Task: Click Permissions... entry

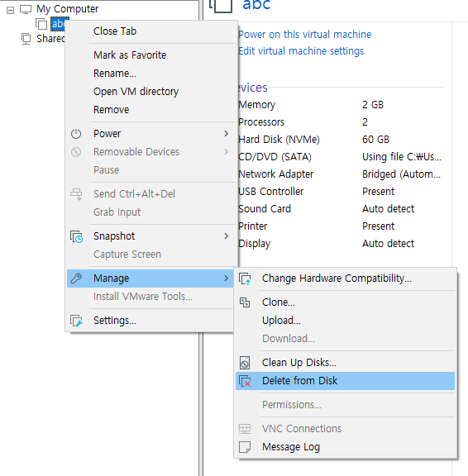Action: tap(345, 405)
